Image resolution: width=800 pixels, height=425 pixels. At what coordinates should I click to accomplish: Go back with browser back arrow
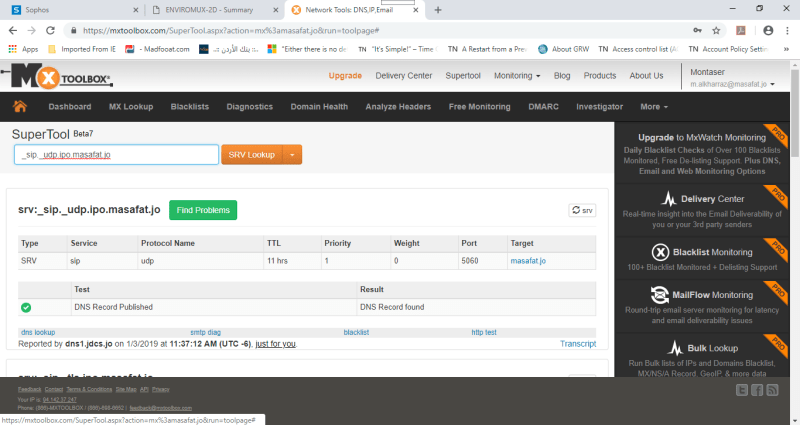pyautogui.click(x=13, y=31)
